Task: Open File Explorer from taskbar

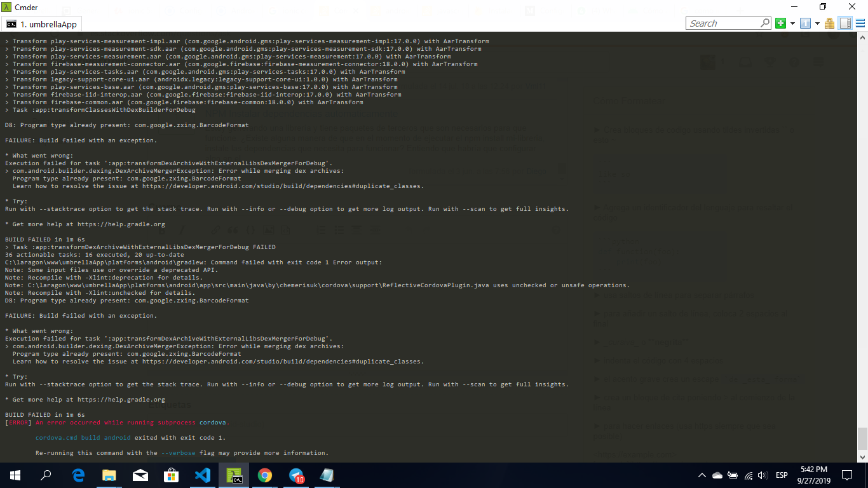Action: 109,475
